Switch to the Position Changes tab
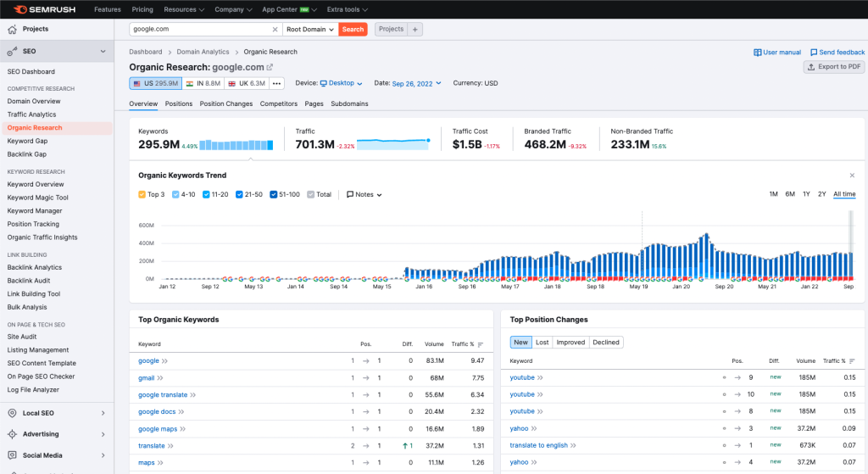The width and height of the screenshot is (868, 474). coord(225,103)
